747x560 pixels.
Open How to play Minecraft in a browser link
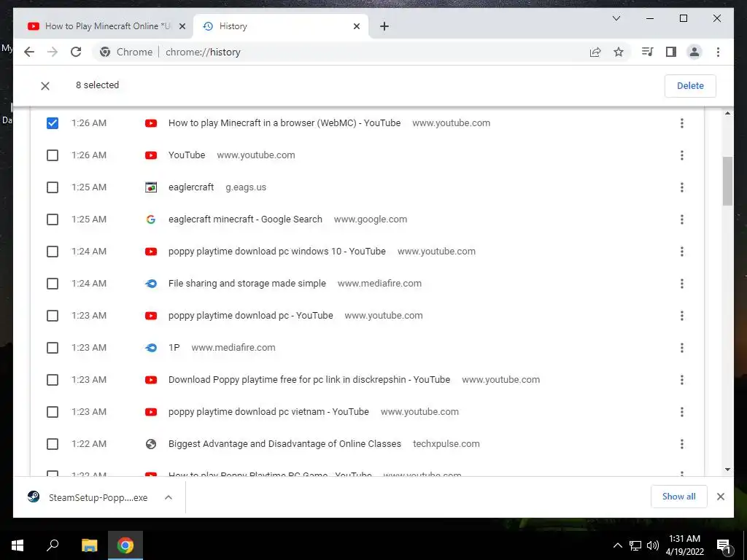pyautogui.click(x=285, y=122)
